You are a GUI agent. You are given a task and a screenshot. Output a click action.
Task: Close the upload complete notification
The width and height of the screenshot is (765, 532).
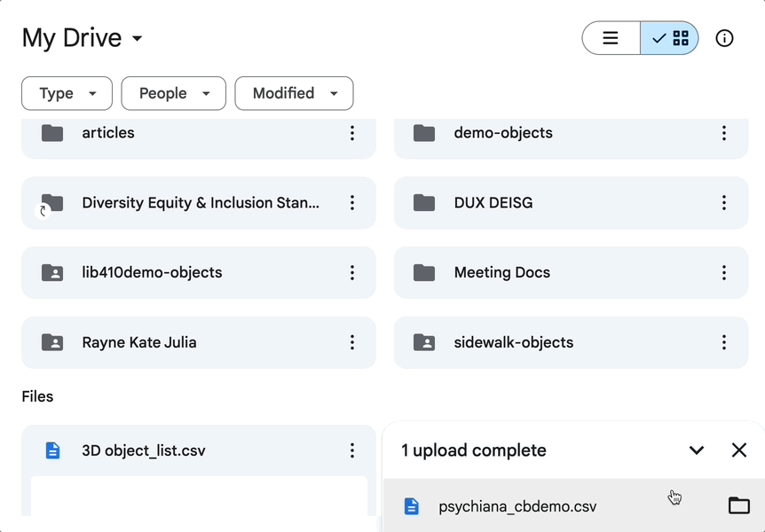738,450
